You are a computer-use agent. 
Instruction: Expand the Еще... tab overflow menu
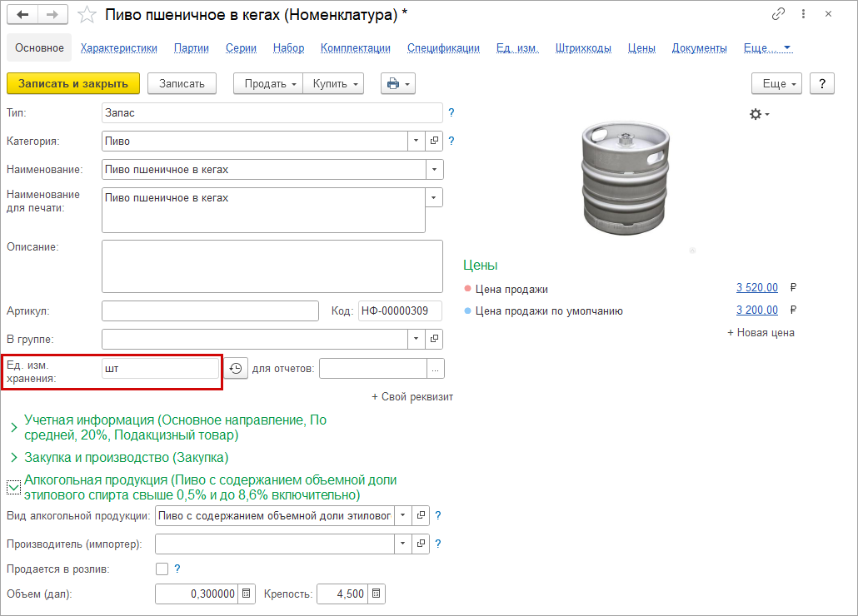[768, 48]
